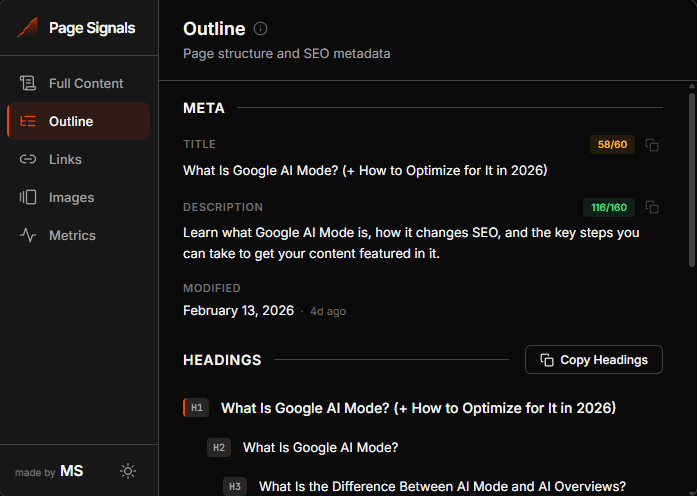Go to the Links section
The width and height of the screenshot is (697, 496).
tap(79, 159)
